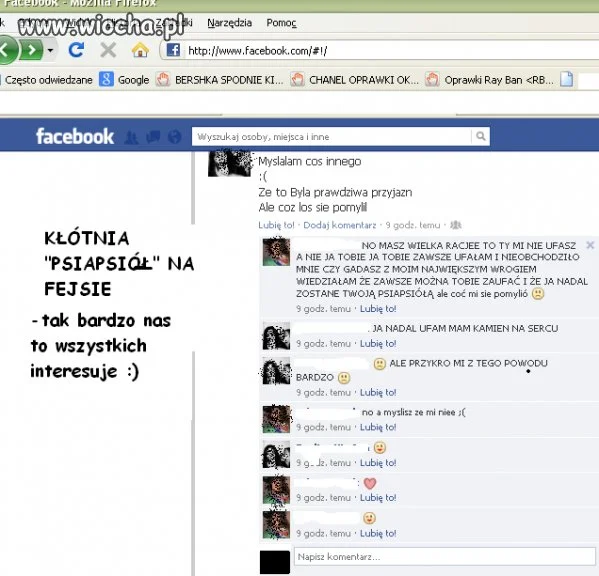Like the NO MASZ WIELKA RACJEE comment
Screen dimensions: 599x576
point(378,309)
